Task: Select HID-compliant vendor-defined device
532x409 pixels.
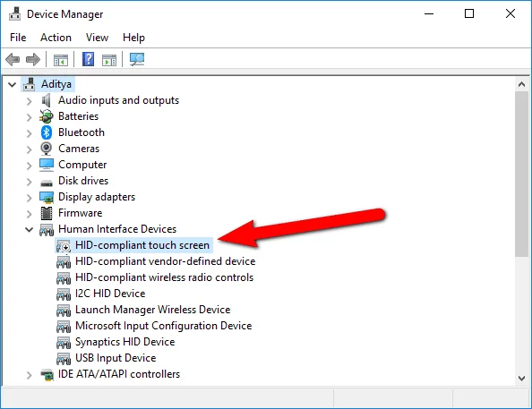Action: [165, 261]
